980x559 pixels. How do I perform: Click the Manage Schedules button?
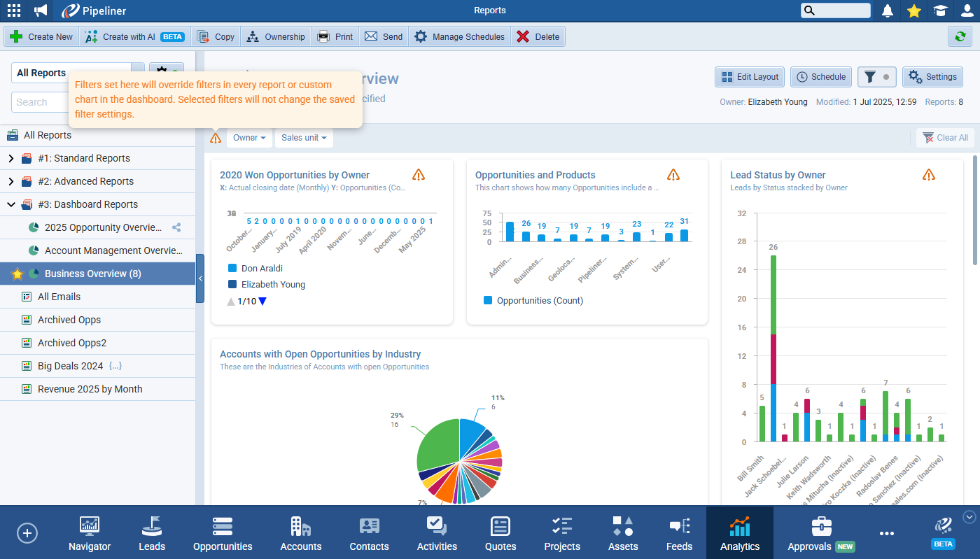tap(459, 36)
